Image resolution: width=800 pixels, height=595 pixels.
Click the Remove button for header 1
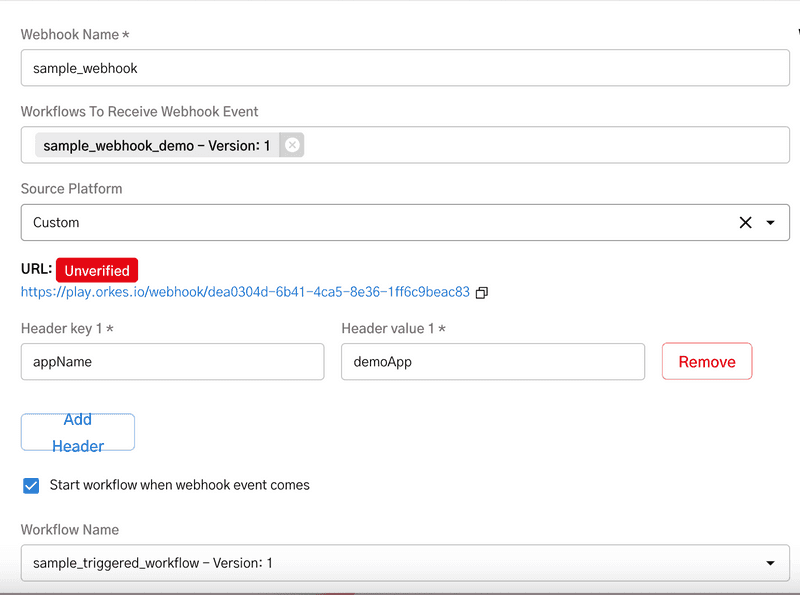click(x=707, y=361)
